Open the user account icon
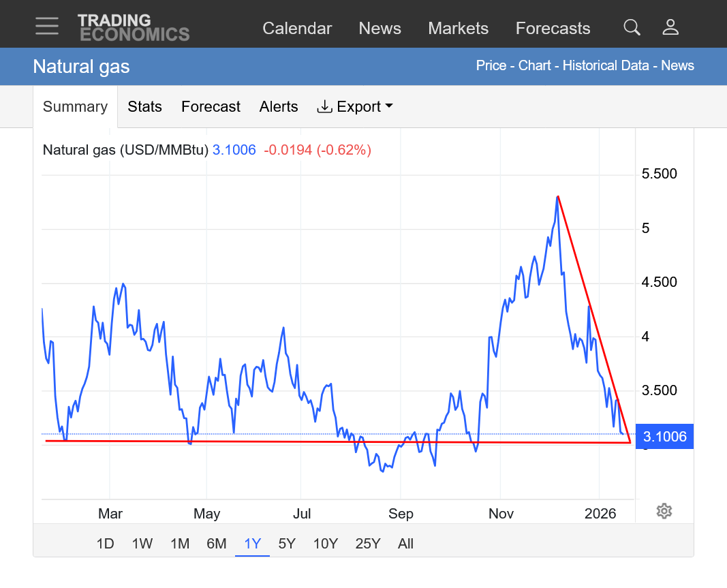The width and height of the screenshot is (727, 588). click(x=670, y=27)
